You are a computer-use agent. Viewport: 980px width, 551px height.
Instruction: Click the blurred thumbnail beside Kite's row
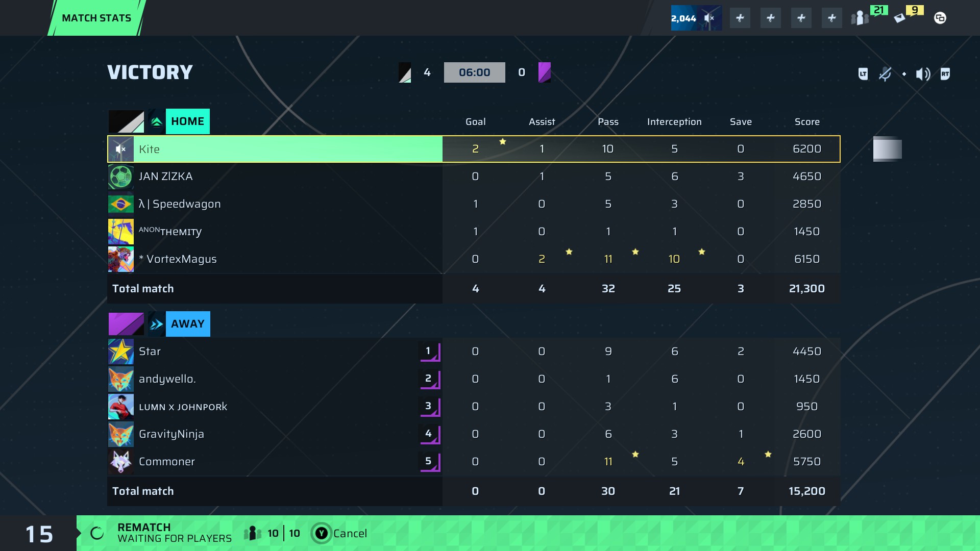(887, 149)
